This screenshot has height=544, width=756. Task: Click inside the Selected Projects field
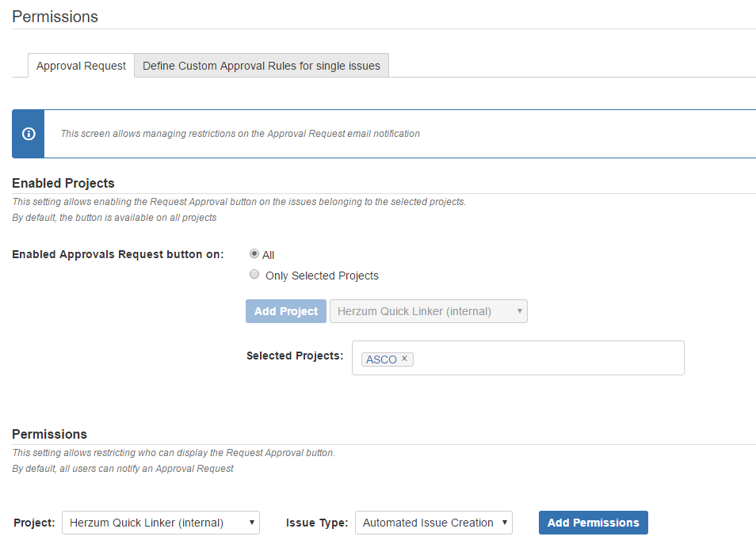coord(547,358)
